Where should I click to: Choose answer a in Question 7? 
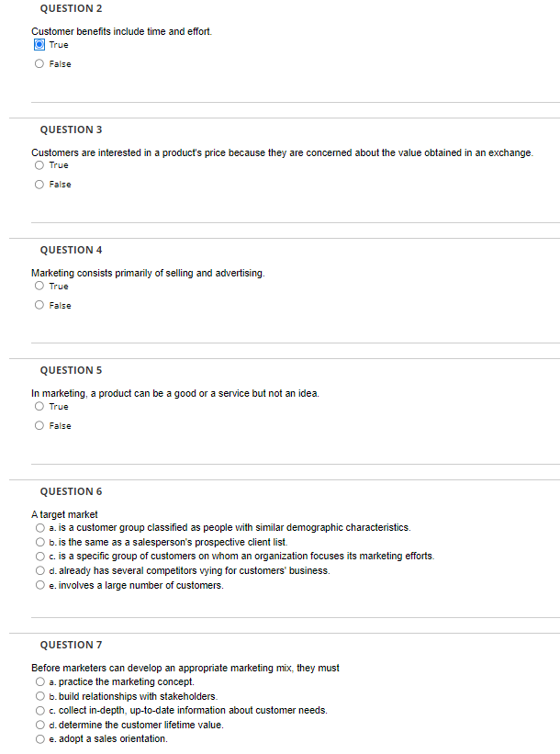pos(39,681)
